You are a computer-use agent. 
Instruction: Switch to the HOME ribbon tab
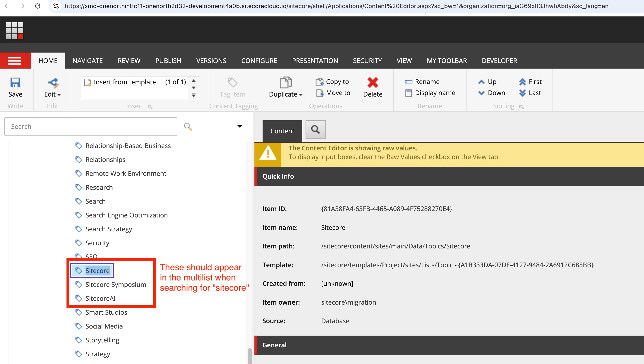(48, 60)
